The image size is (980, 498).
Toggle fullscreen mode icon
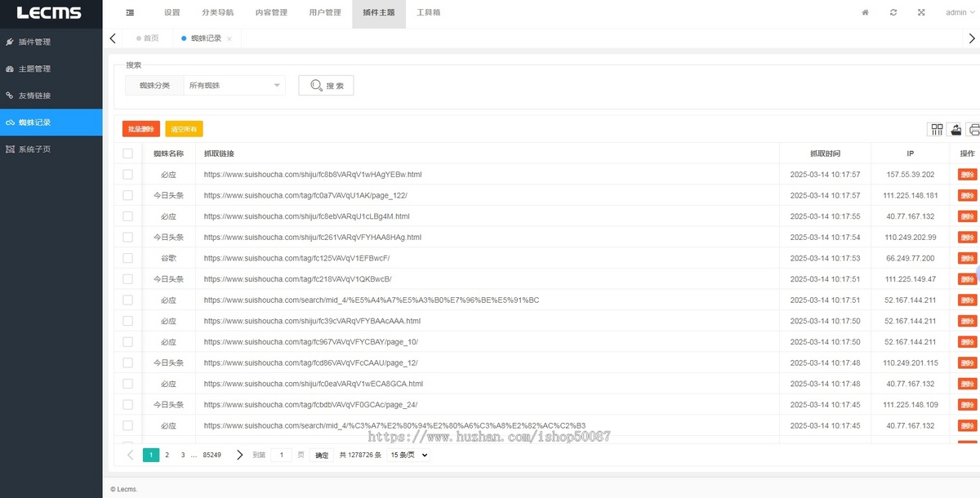[x=921, y=12]
